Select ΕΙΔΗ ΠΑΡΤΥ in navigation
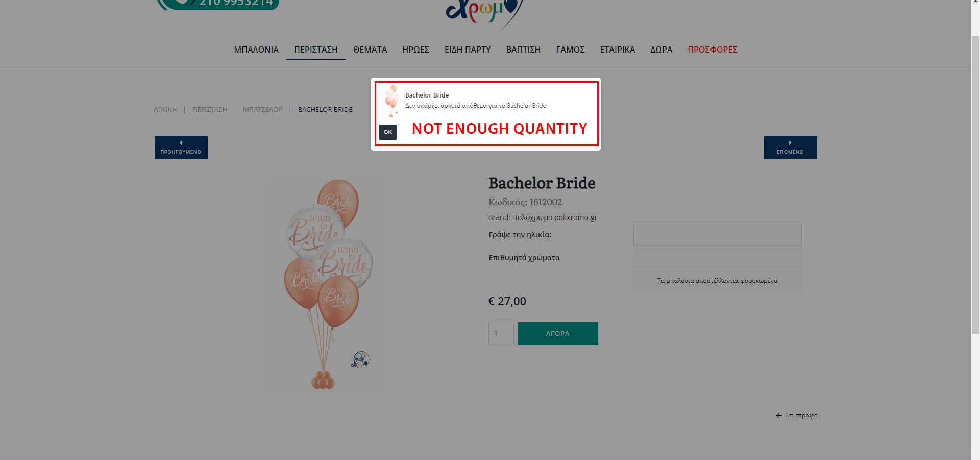The height and width of the screenshot is (460, 980). pos(468,50)
